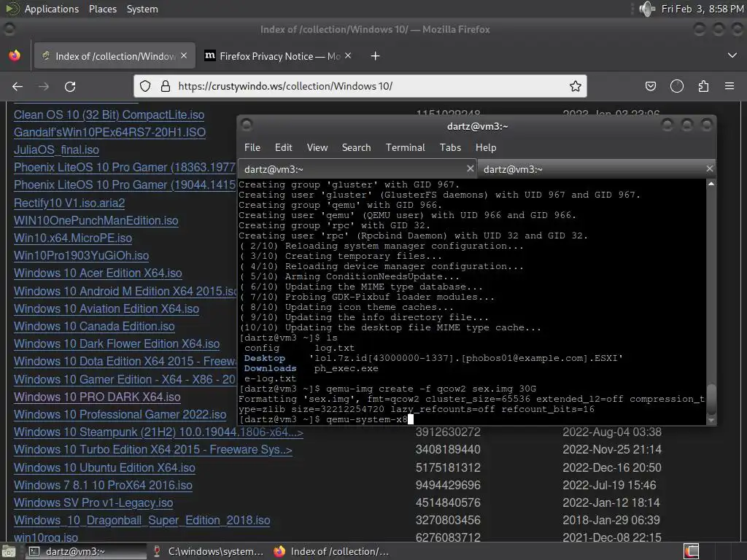The image size is (747, 560).
Task: Reload the page in Firefox
Action: 70,86
